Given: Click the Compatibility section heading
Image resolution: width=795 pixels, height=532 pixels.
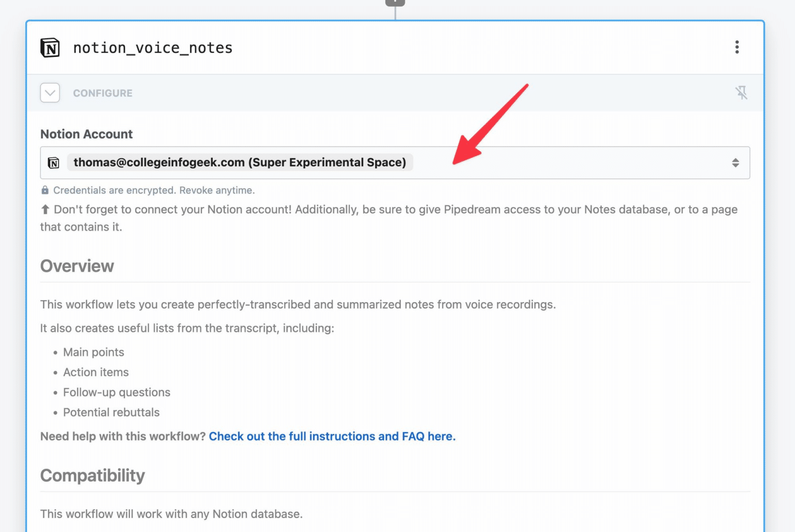Looking at the screenshot, I should point(92,475).
